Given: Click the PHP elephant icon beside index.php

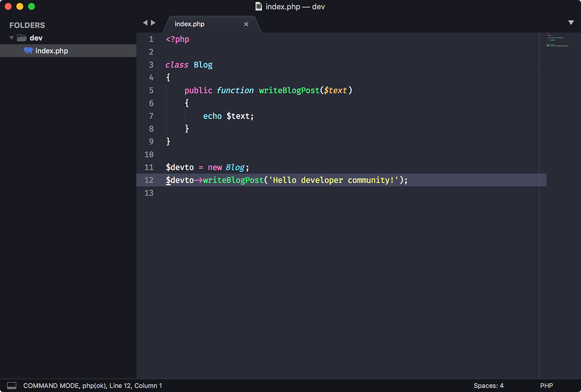Looking at the screenshot, I should [x=29, y=50].
